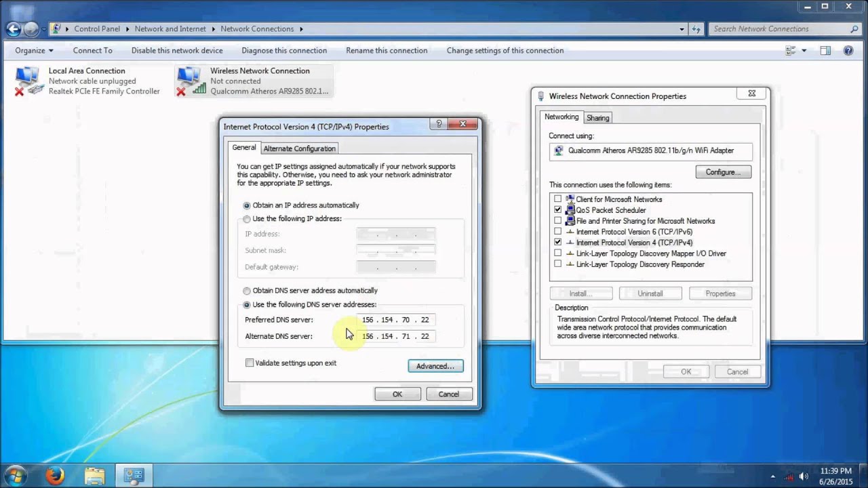
Task: Click the Forward navigation arrow
Action: tap(31, 28)
